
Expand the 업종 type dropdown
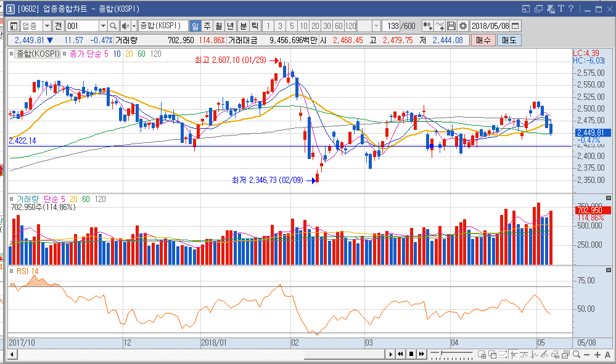coord(47,26)
